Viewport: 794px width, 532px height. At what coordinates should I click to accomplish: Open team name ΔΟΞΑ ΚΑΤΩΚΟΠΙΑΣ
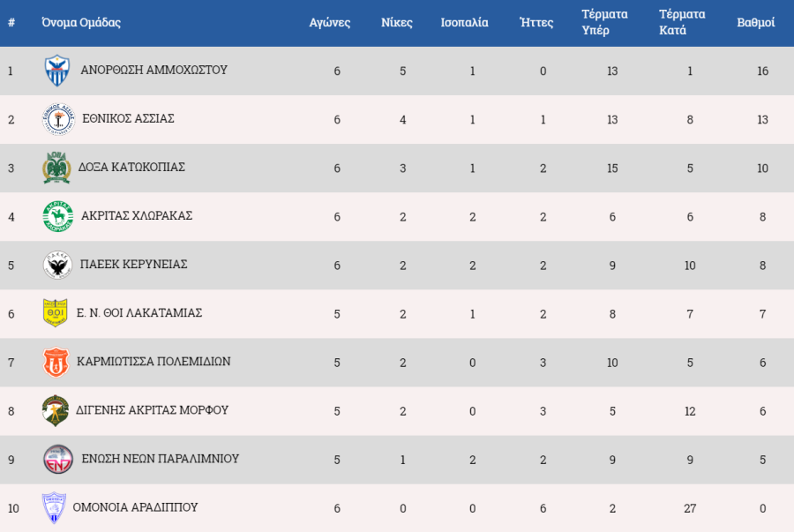(x=131, y=167)
